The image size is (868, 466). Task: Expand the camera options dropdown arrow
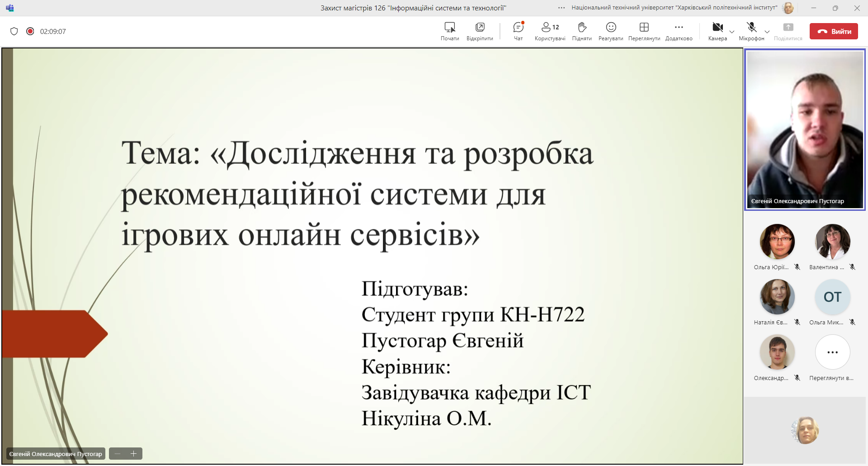pos(732,32)
